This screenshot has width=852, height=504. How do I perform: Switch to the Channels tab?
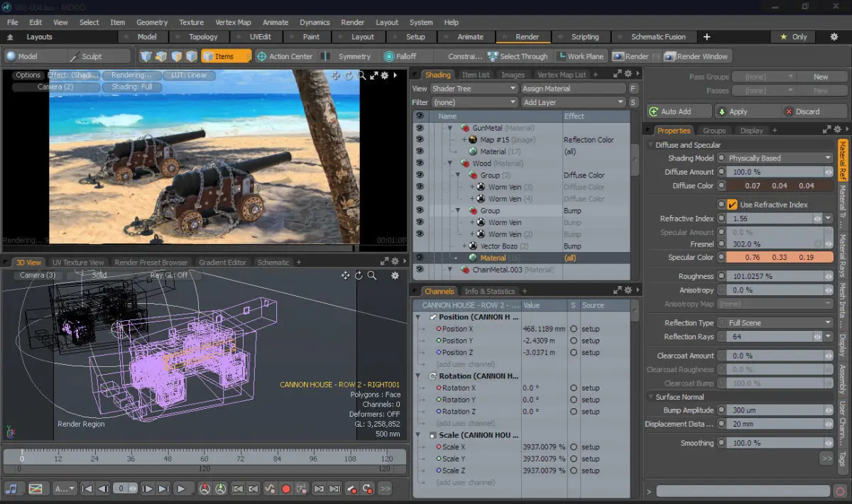point(438,291)
